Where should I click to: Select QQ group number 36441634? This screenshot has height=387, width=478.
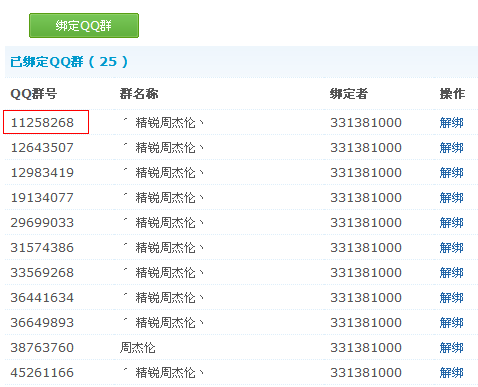(42, 298)
